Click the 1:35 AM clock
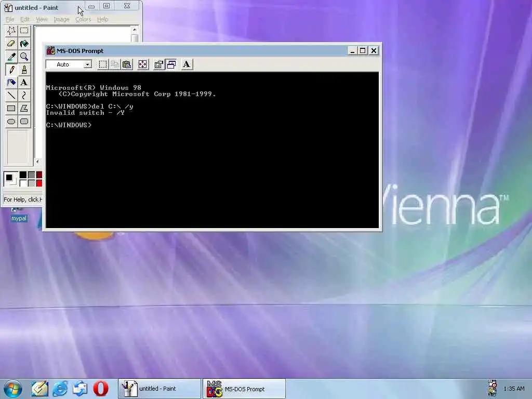The image size is (532, 399). tap(514, 389)
